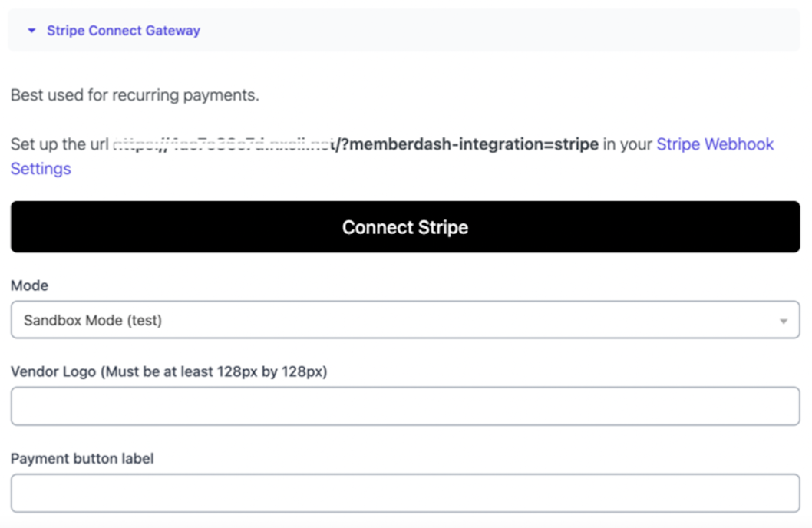Focus the Payment button label input field
The image size is (812, 528).
click(x=405, y=493)
